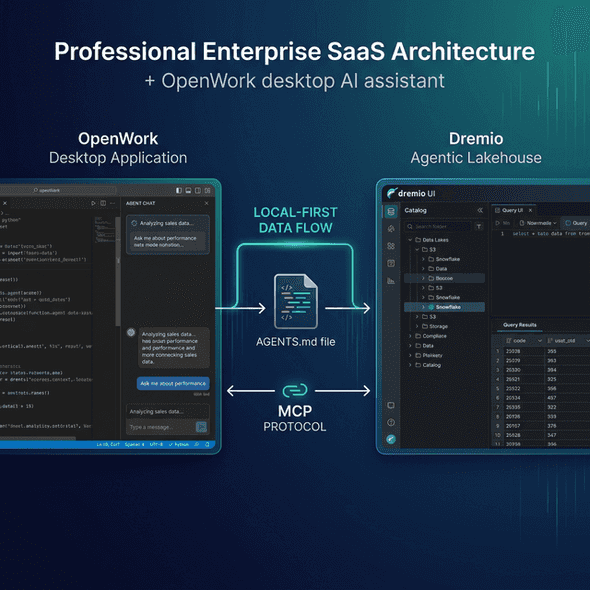Click spinner icon beside top Analyzing sales data
590x590 pixels.
(134, 223)
